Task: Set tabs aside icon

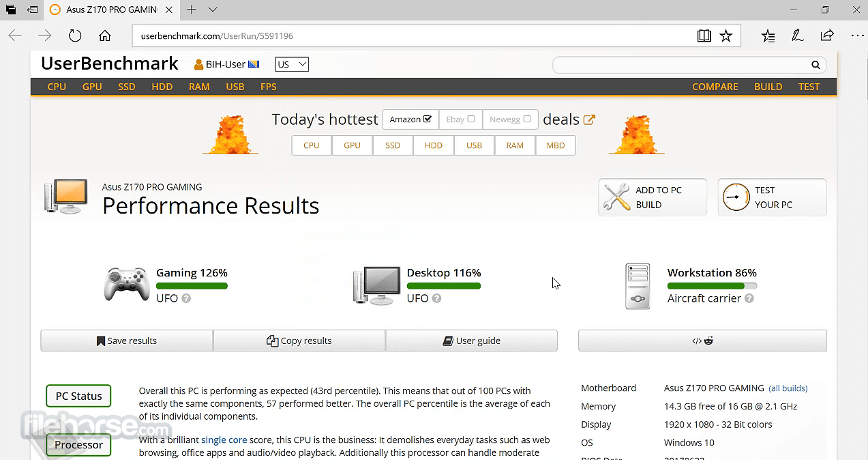Action: coord(32,10)
